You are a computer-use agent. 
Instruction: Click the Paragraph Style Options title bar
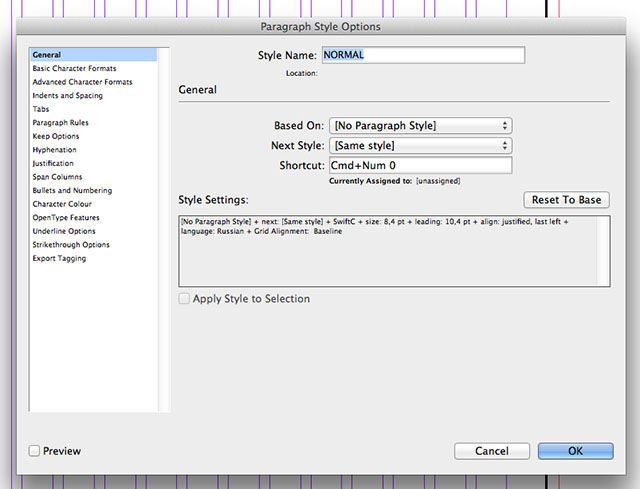321,27
